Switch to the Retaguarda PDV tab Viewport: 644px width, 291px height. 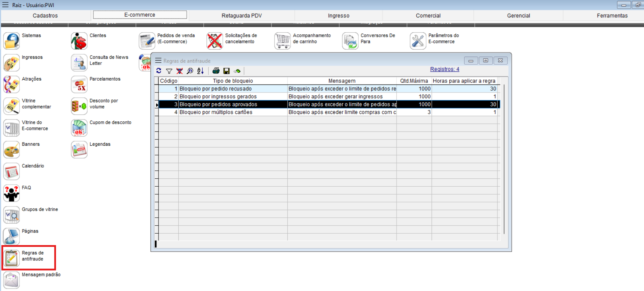[242, 16]
